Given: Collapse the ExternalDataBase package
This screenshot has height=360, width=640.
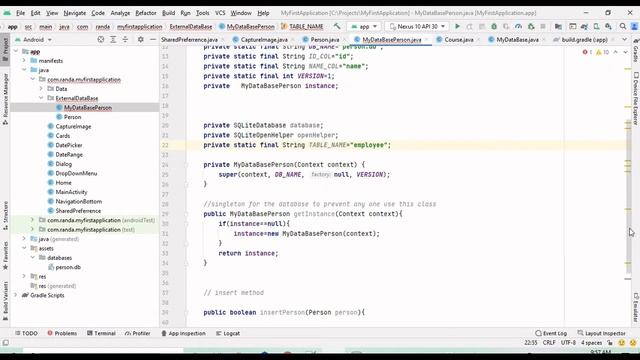Looking at the screenshot, I should [x=41, y=98].
